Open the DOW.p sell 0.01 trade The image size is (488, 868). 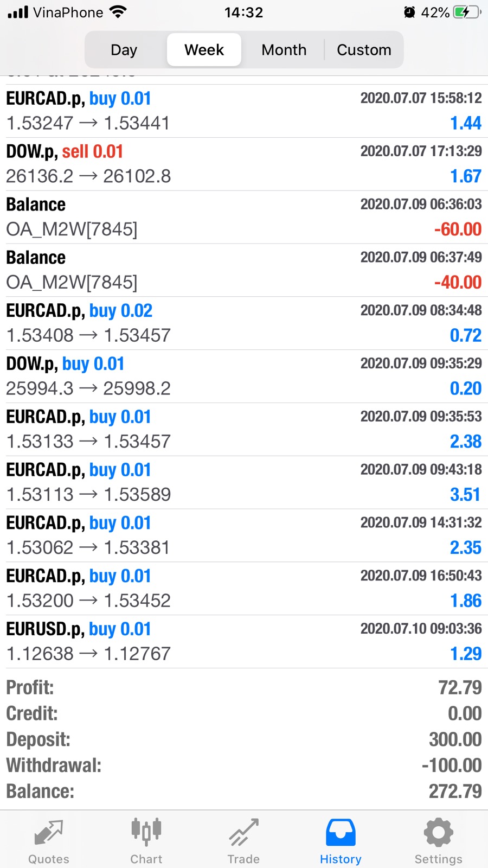click(244, 164)
